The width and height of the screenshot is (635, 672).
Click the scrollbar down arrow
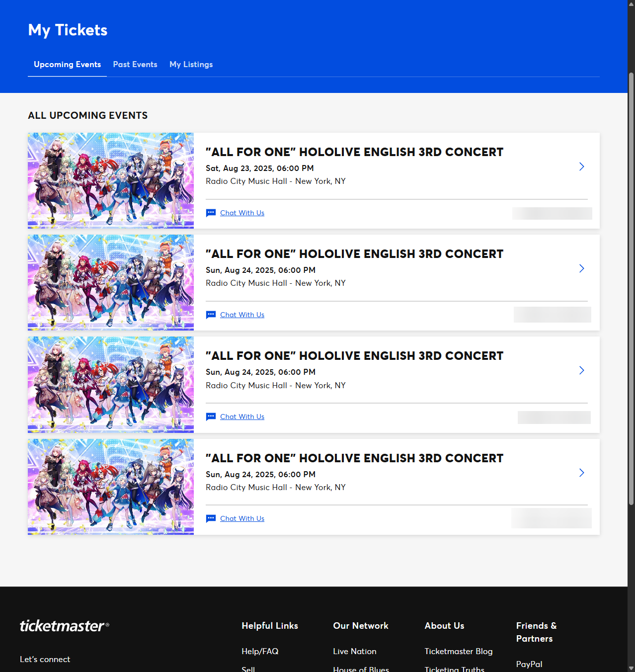[631, 669]
